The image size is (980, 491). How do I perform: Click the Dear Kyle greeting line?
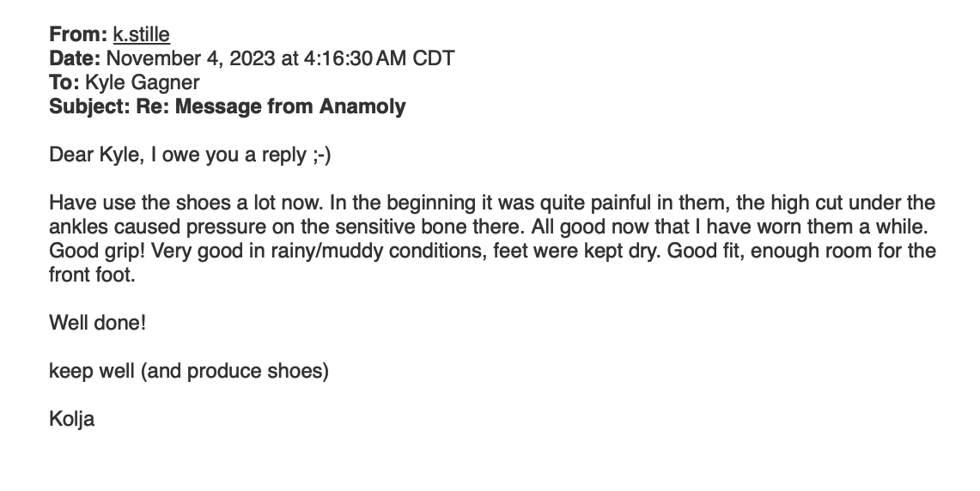pyautogui.click(x=190, y=155)
